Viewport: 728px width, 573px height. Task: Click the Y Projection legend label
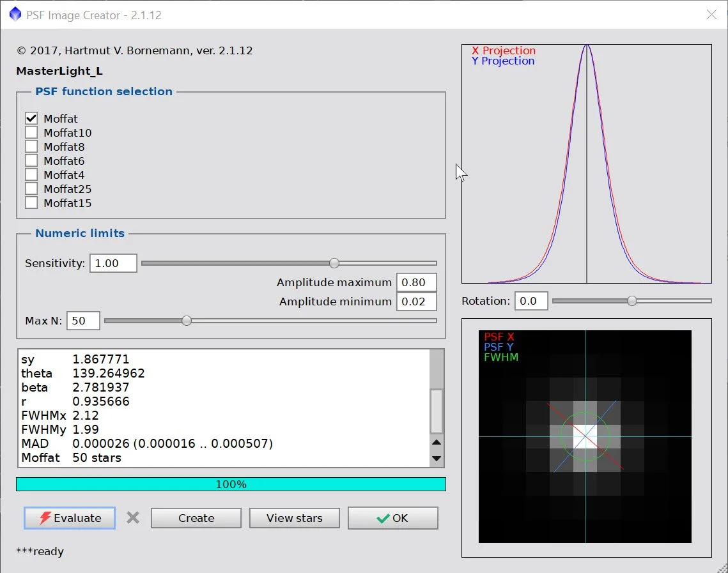(x=503, y=61)
